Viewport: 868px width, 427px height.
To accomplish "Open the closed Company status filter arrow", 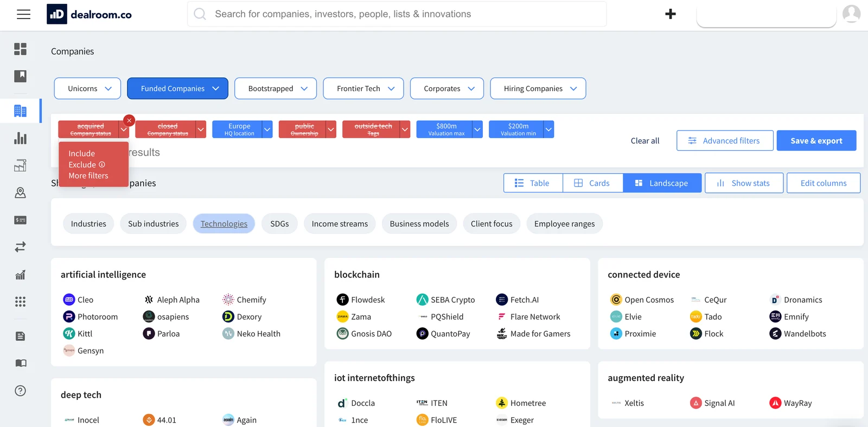I will tap(201, 130).
